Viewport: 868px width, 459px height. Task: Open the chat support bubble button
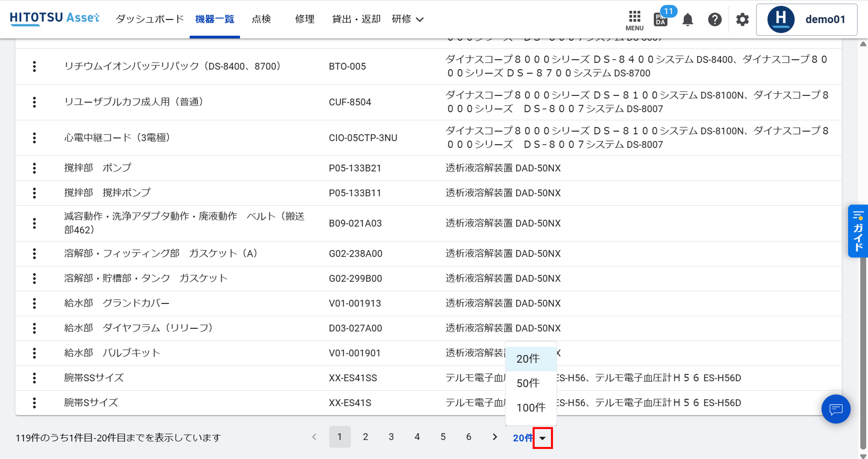pyautogui.click(x=836, y=409)
